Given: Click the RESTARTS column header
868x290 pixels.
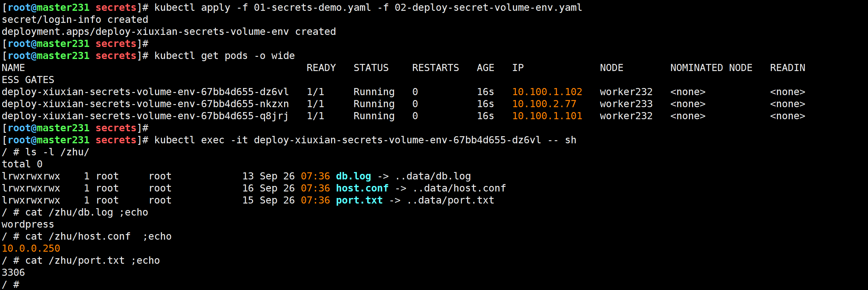Looking at the screenshot, I should tap(435, 68).
